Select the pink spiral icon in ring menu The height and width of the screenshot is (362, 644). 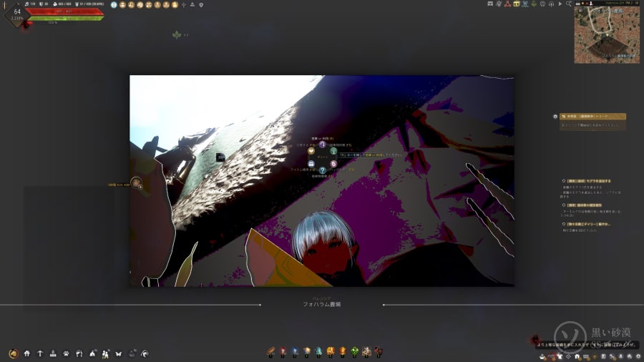333,164
